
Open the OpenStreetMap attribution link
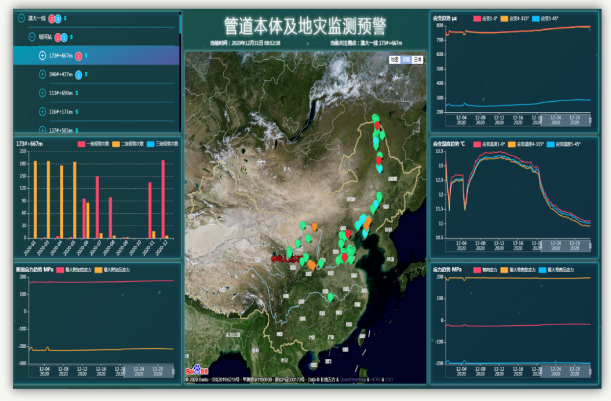pos(353,379)
